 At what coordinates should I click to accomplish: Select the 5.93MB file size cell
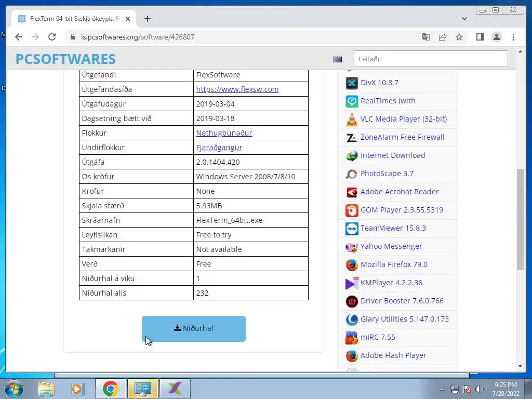tap(251, 206)
